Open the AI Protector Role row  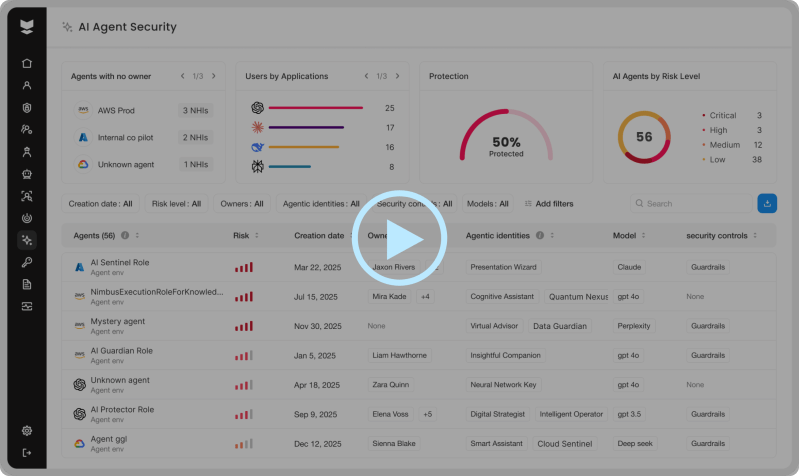[419, 414]
